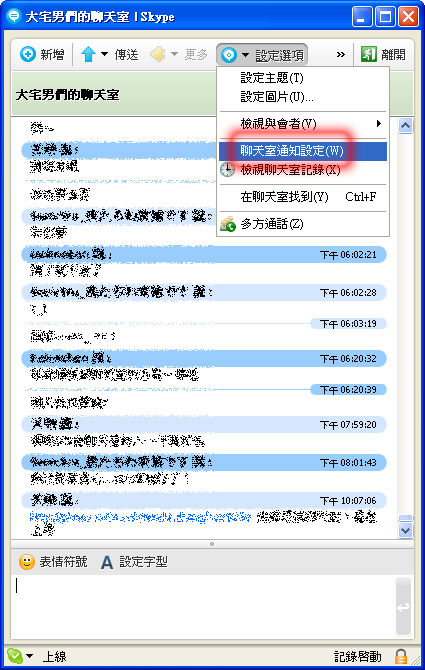Click scrollbar up arrow in chat
This screenshot has height=670, width=425.
click(405, 126)
